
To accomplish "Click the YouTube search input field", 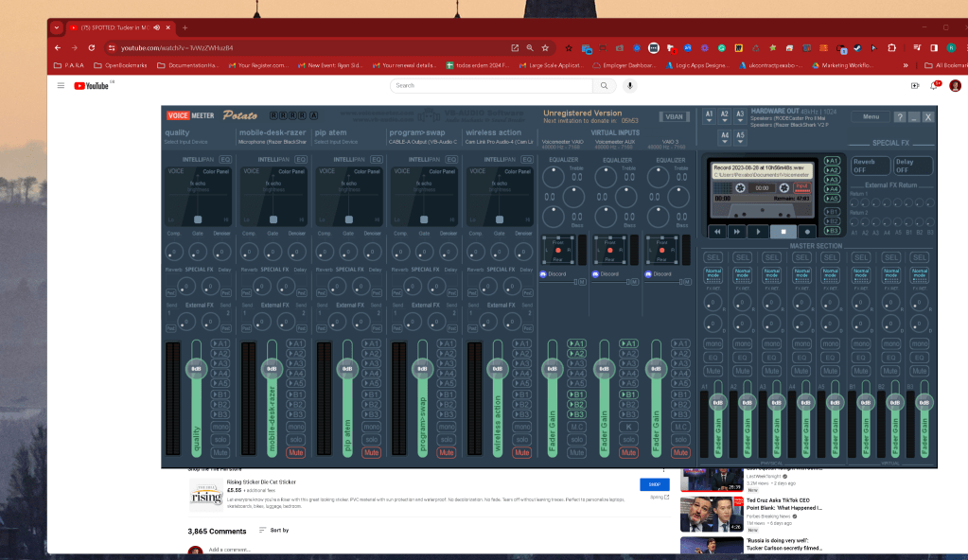I will coord(491,86).
